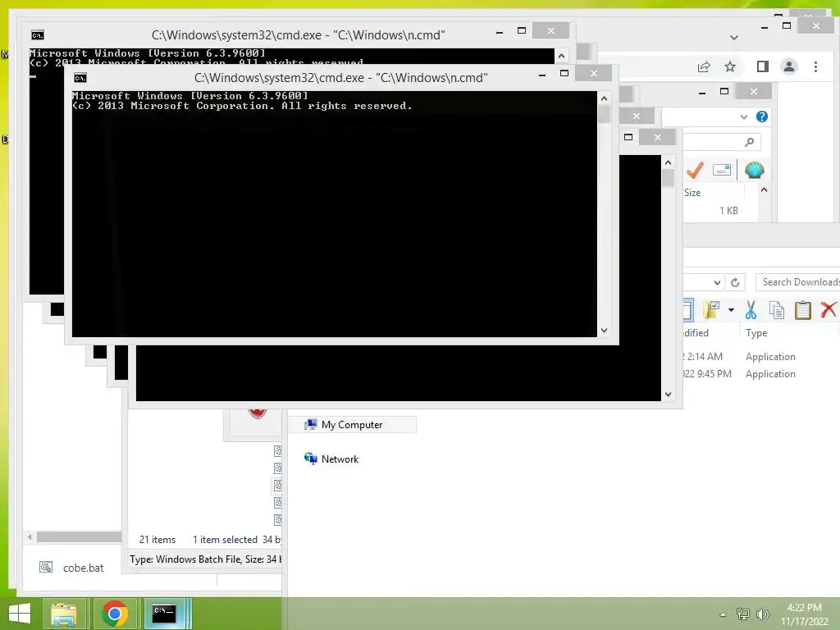Click the My Computer monitor icon
Viewport: 840px width, 630px height.
tap(311, 425)
